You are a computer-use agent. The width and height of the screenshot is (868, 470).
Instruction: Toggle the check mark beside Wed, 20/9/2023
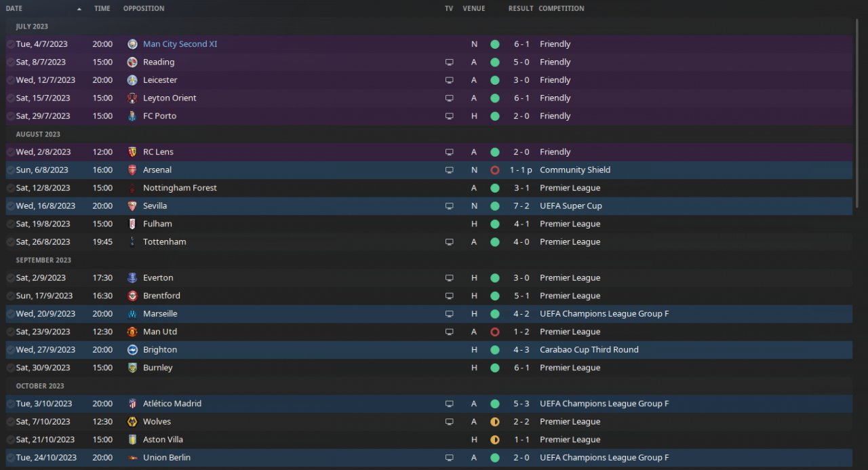(x=10, y=314)
